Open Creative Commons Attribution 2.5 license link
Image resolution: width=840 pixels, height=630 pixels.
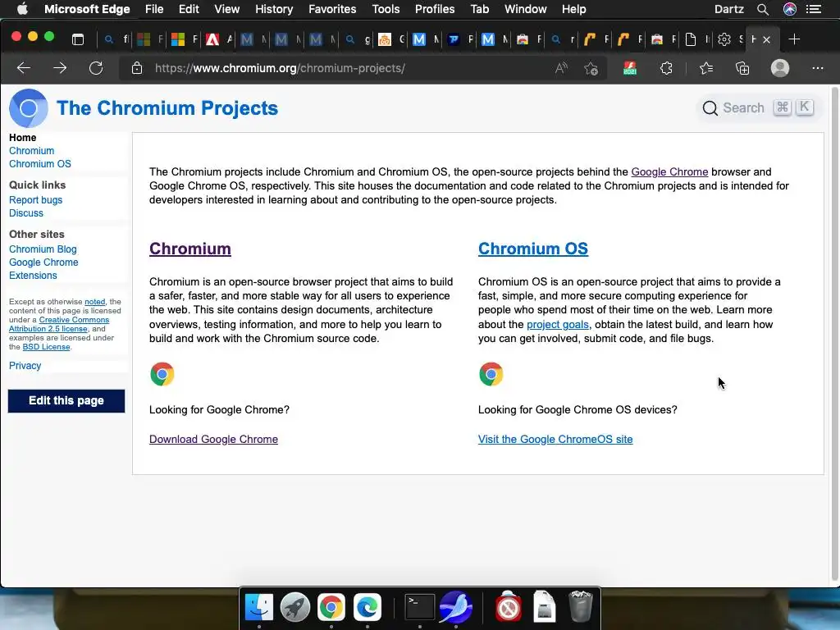click(59, 324)
